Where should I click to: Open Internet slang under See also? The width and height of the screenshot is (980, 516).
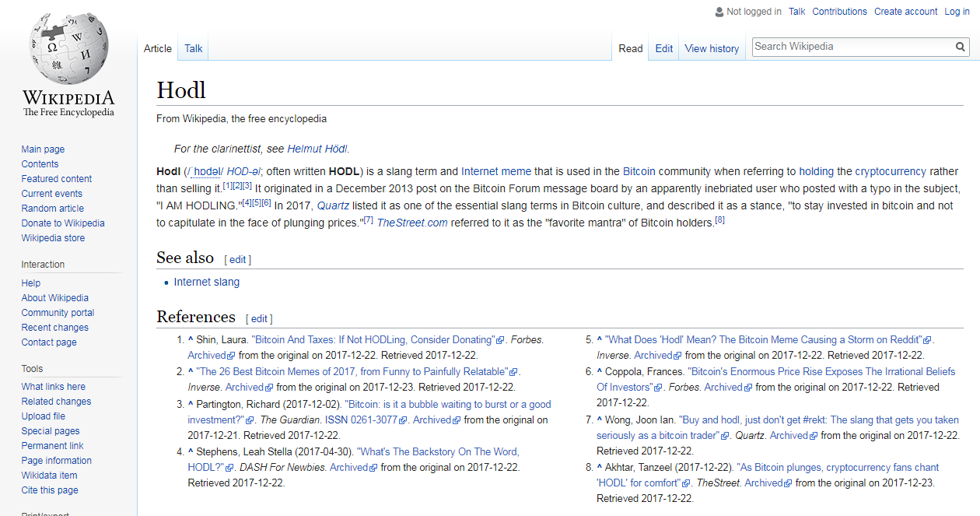click(x=207, y=282)
